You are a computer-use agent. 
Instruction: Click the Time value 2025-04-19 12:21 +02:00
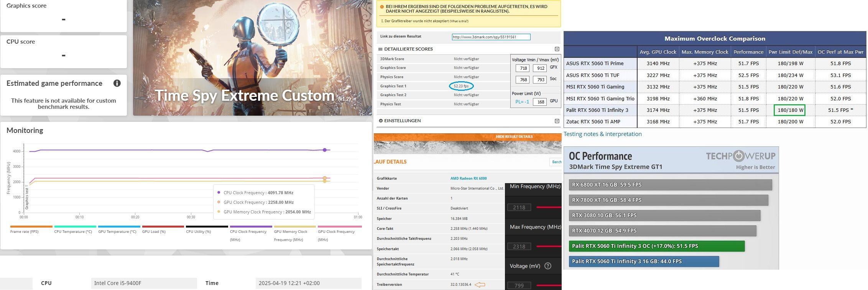(x=309, y=283)
